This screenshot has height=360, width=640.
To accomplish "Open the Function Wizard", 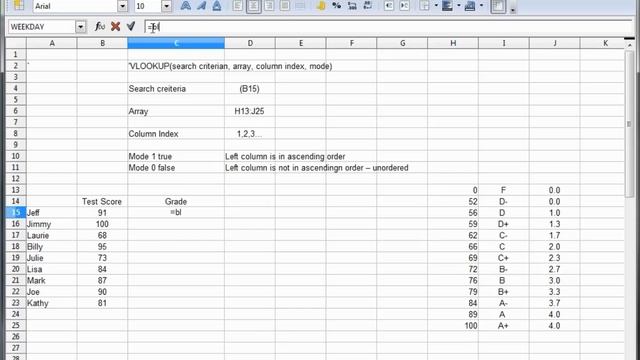I will coord(100,27).
